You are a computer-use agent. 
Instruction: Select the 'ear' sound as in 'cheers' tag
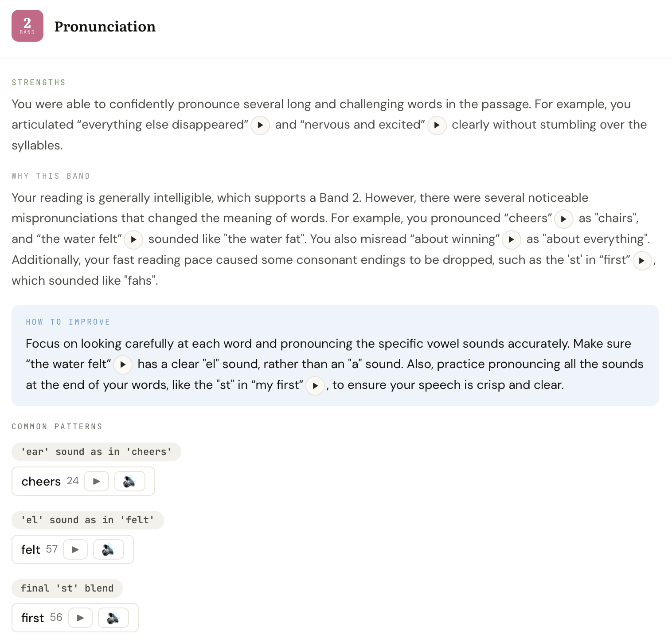[96, 452]
